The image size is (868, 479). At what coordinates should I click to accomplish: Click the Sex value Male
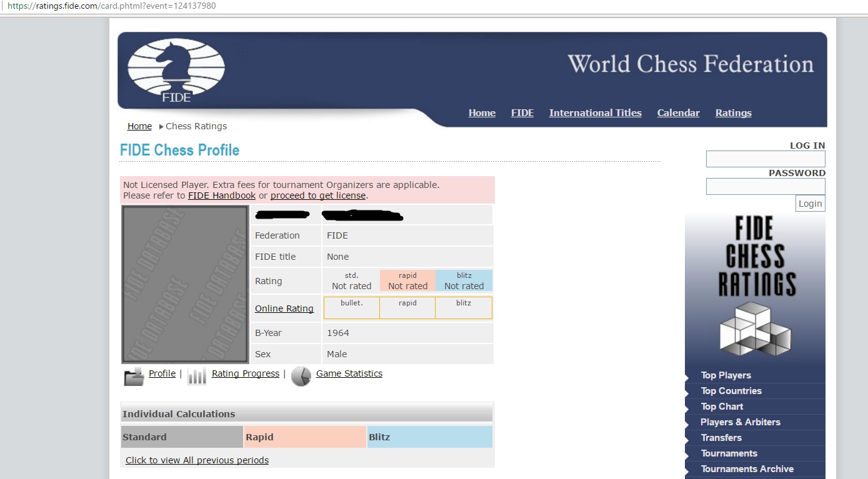[x=337, y=354]
